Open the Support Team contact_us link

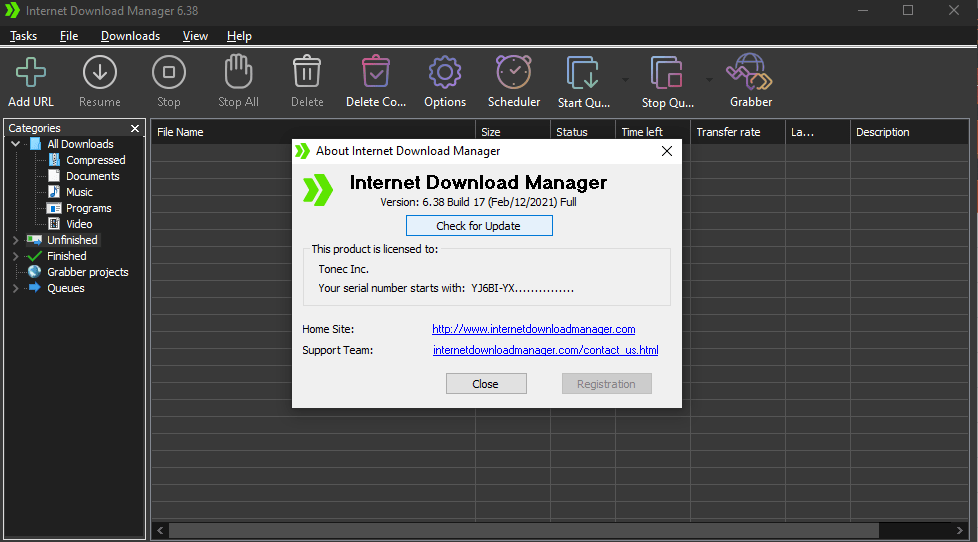546,350
